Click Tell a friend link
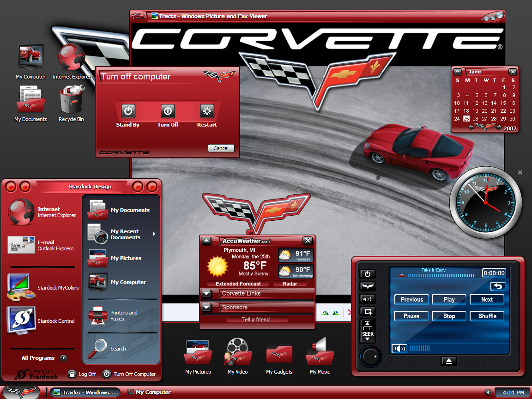Screen dimensions: 532x399 click(255, 319)
